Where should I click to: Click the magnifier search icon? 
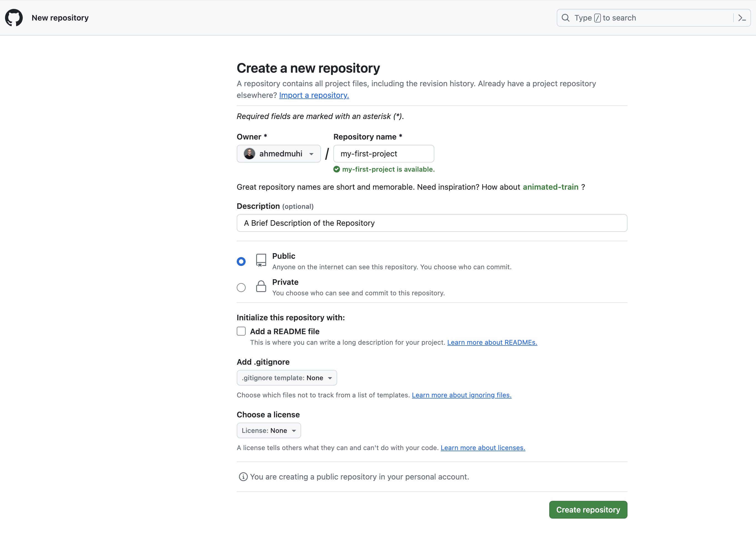click(x=565, y=18)
